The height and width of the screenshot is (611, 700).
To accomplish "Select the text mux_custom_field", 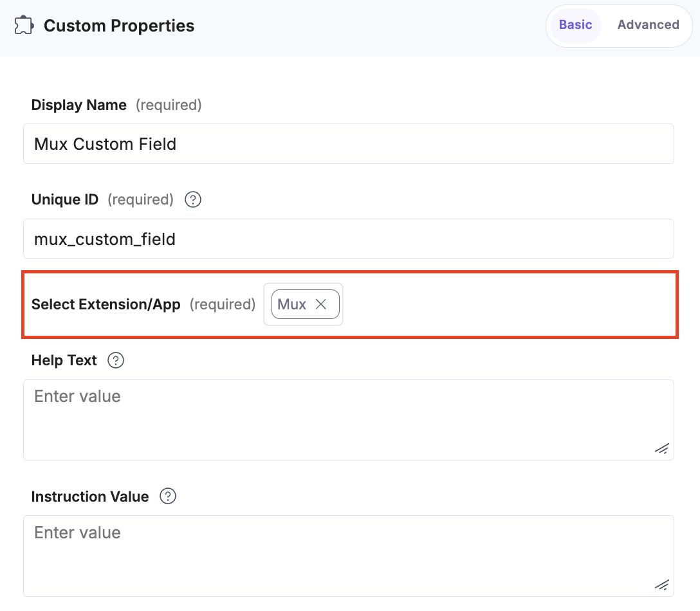I will (x=105, y=239).
